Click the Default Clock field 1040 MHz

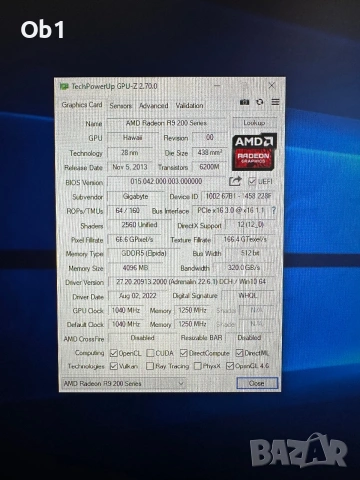126,324
